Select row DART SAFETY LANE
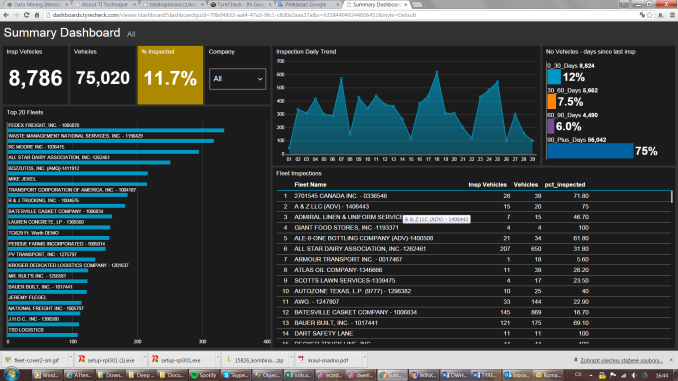Viewport: 678px width, 381px height. pos(474,333)
